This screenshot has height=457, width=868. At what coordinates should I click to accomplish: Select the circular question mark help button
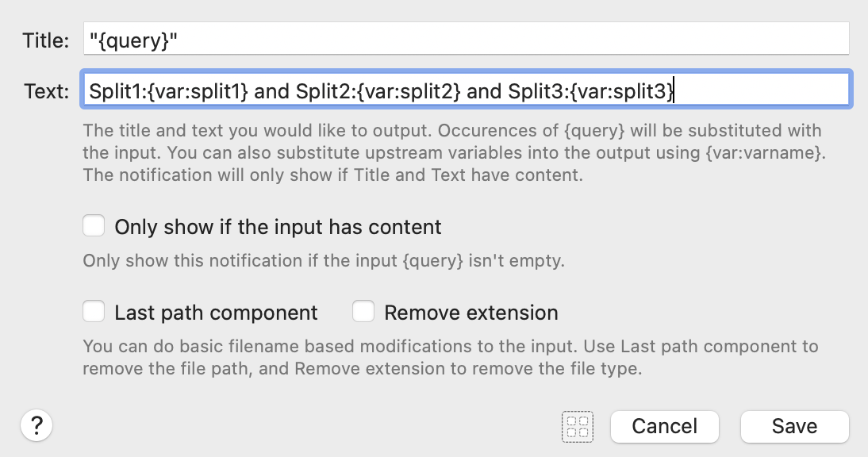[x=36, y=426]
